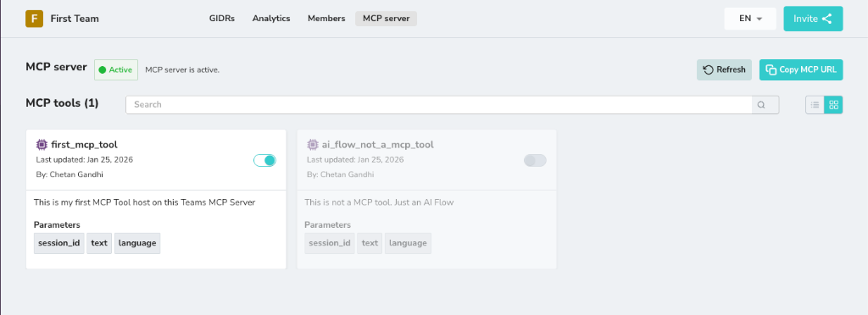Click "By: Chetan Gandhi" in first_mcp_tool card
The image size is (868, 315).
pos(69,174)
